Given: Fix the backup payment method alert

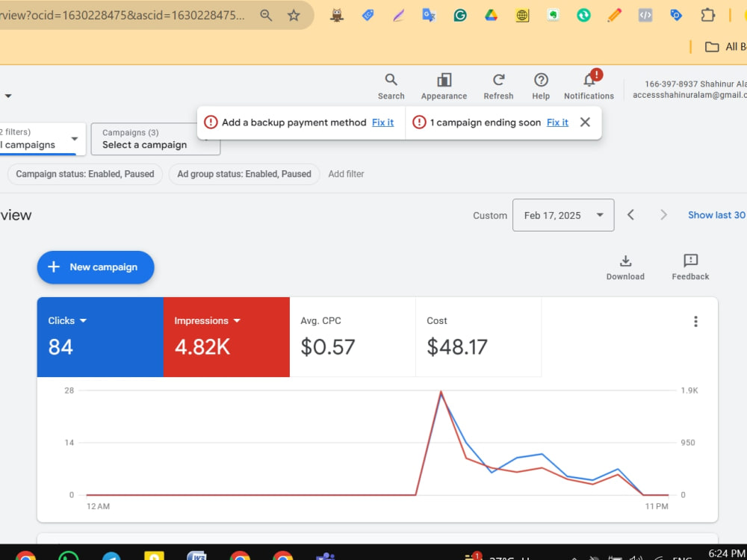Looking at the screenshot, I should click(x=382, y=122).
